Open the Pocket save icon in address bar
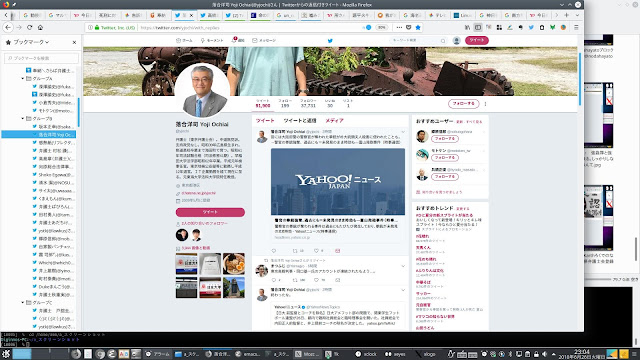 pyautogui.click(x=409, y=27)
